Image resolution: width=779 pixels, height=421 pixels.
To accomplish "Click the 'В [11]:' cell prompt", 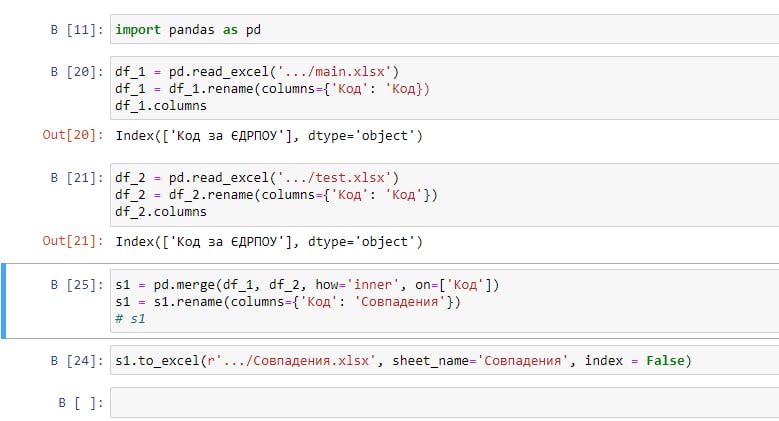I will click(x=77, y=30).
